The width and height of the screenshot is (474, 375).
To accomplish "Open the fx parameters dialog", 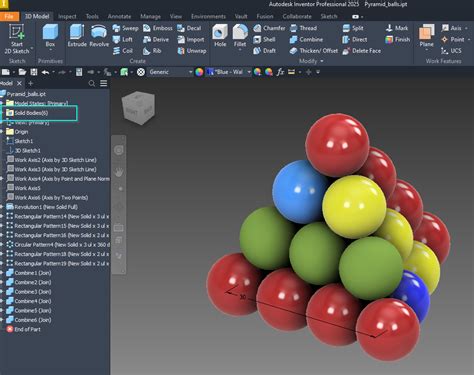I will point(280,72).
